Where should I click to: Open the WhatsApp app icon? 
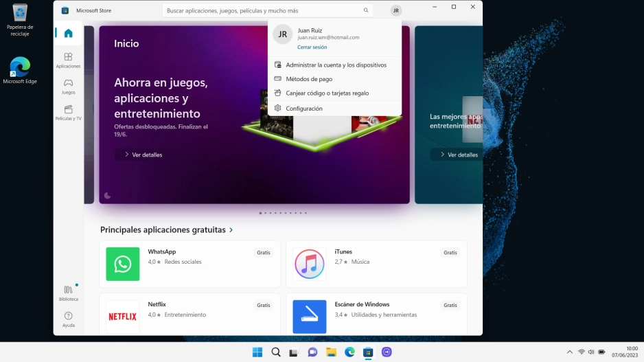(123, 264)
